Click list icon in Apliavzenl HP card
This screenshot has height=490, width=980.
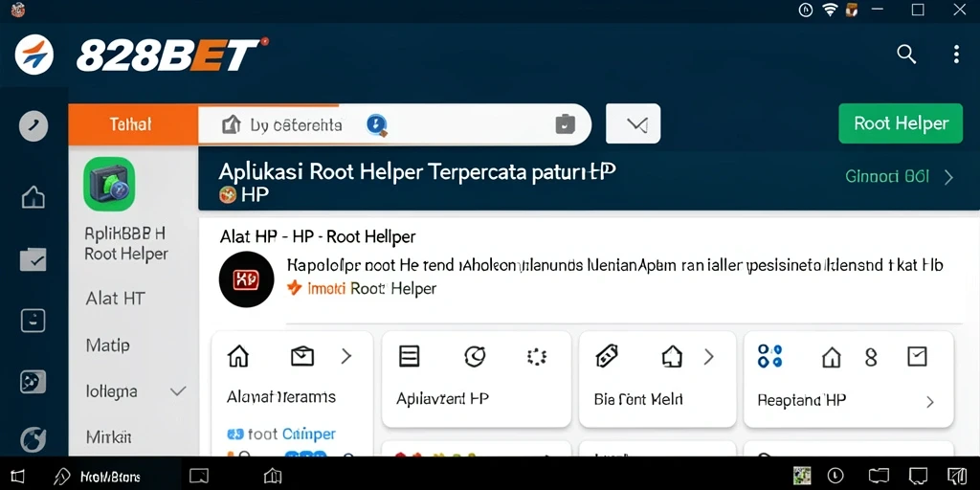coord(409,357)
